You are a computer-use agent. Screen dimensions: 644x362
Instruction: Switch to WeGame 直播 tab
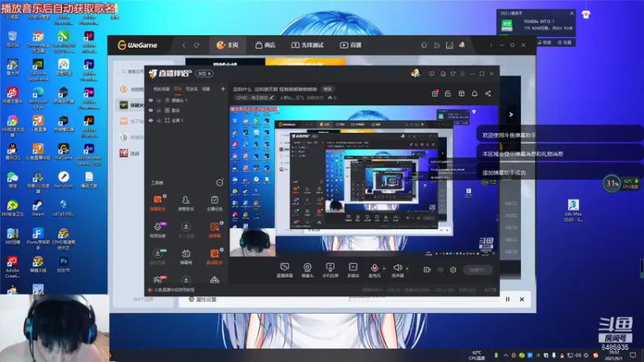click(x=350, y=45)
